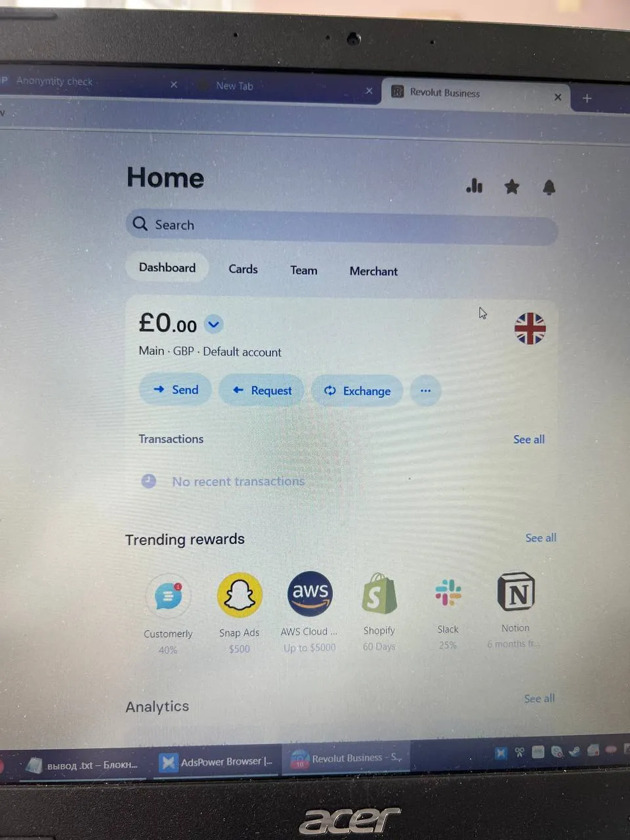Open the Slack reward icon

click(448, 592)
